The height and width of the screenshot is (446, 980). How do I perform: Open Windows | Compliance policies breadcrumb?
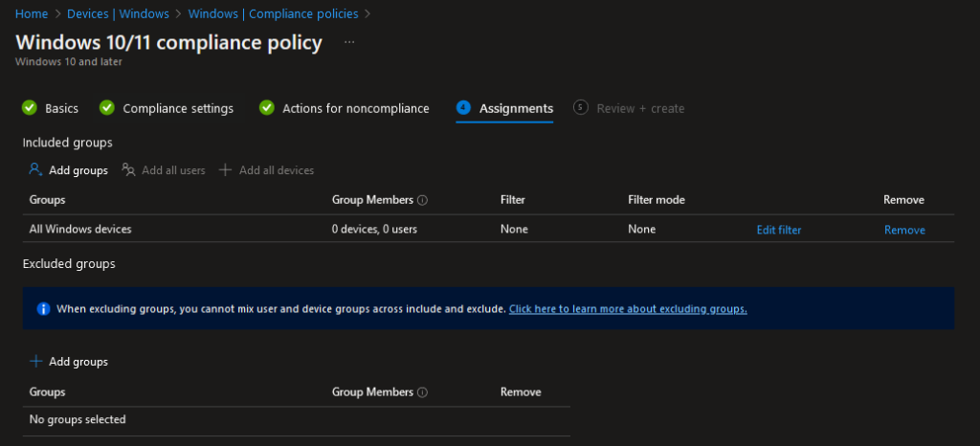pos(273,13)
